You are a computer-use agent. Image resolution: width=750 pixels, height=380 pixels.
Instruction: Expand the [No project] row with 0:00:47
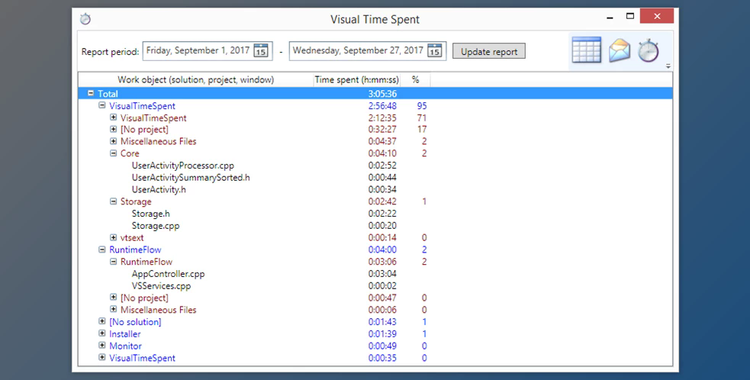113,298
